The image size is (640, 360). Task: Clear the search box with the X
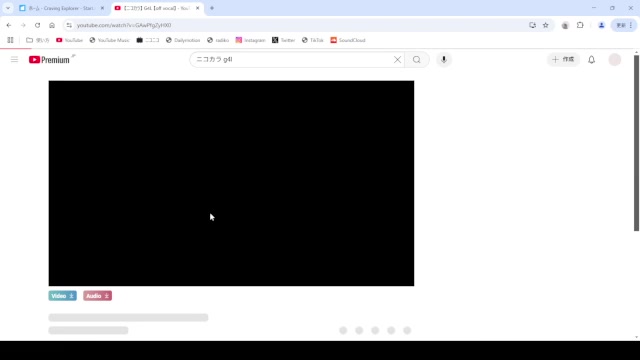pyautogui.click(x=397, y=60)
